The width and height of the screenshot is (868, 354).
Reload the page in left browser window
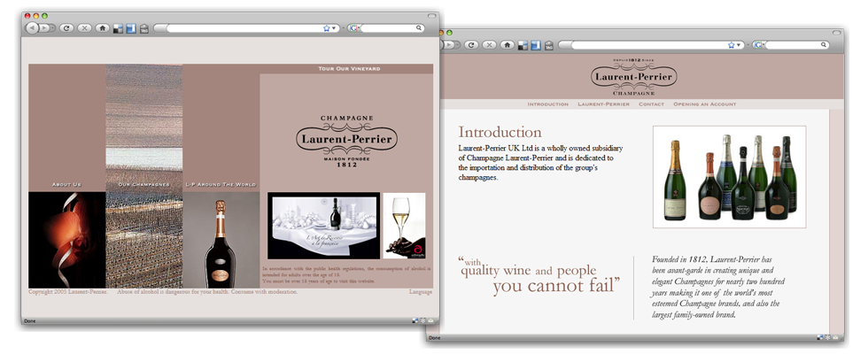pos(67,28)
